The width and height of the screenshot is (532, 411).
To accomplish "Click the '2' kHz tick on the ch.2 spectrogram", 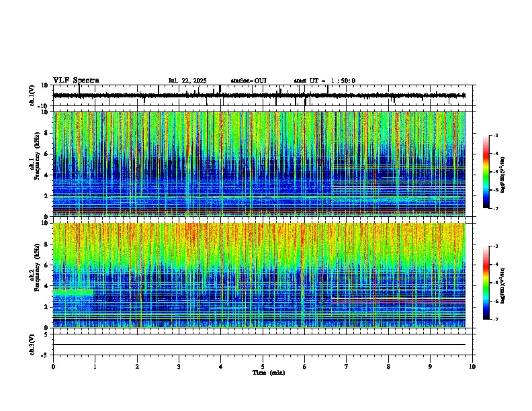I will (46, 307).
